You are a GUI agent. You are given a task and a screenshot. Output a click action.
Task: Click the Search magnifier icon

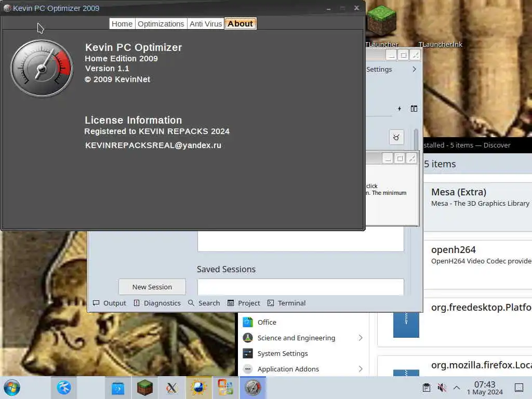point(191,303)
